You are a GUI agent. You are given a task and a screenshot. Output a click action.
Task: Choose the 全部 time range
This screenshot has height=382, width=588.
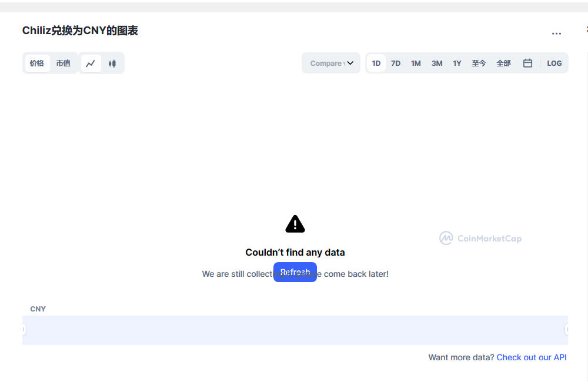pyautogui.click(x=504, y=63)
